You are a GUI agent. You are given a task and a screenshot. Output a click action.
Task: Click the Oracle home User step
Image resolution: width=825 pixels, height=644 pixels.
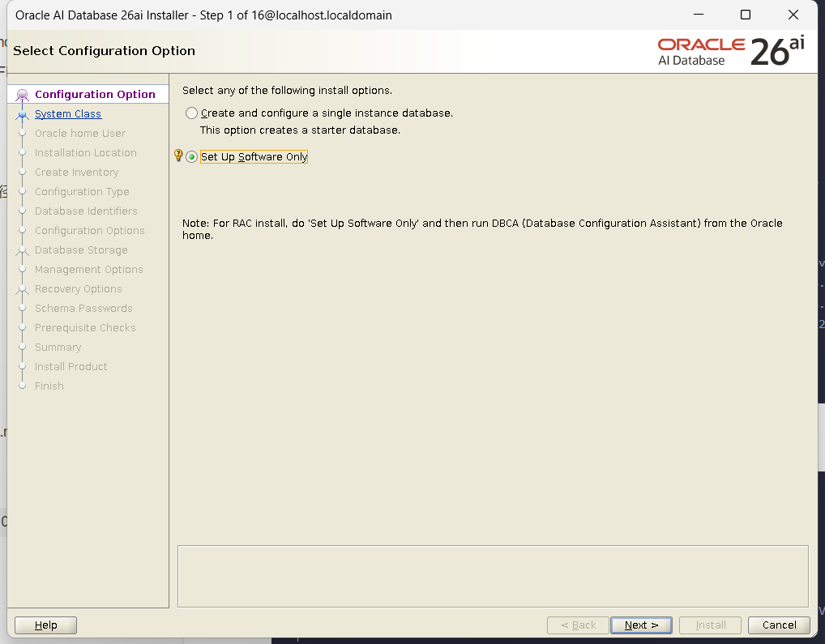(x=80, y=133)
